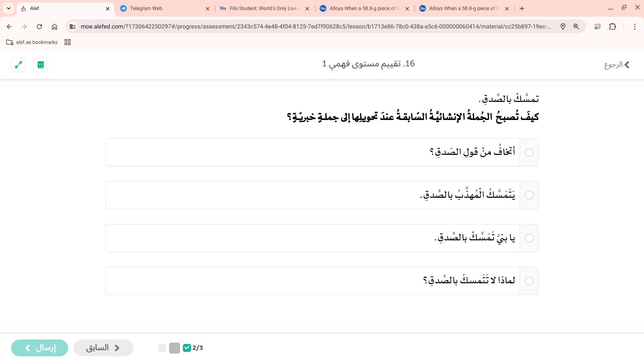Click the home page icon

pyautogui.click(x=54, y=26)
